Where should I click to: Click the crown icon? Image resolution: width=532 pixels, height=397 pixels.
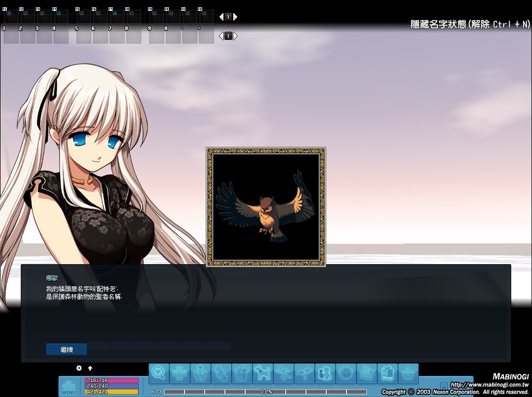click(408, 373)
